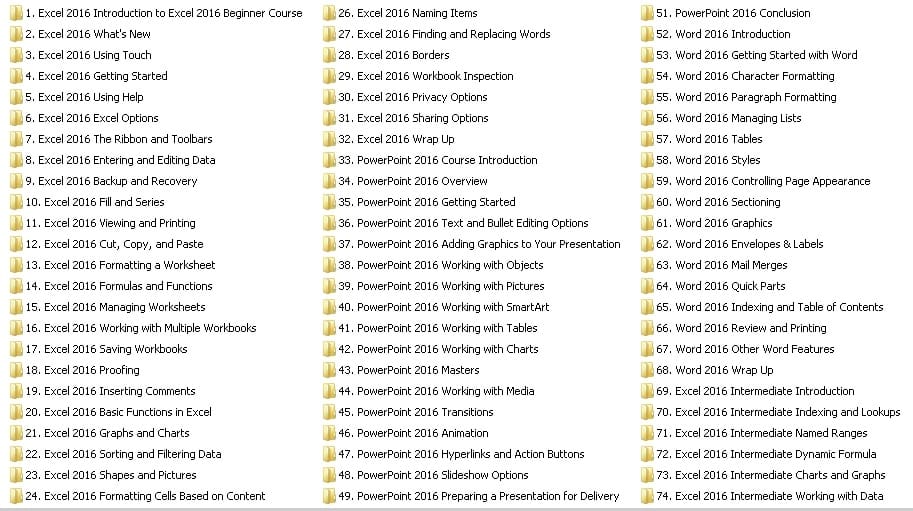Click folder icon of 14. Formulas and Functions
913x511 pixels.
16,286
